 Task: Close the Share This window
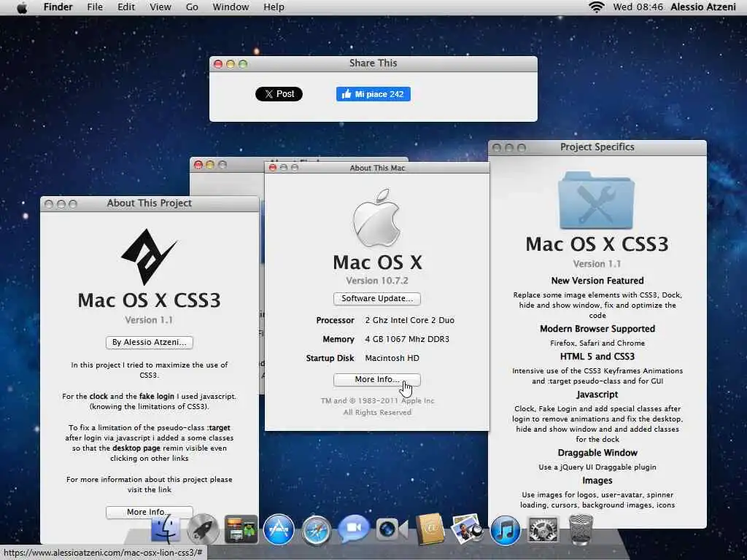[218, 64]
